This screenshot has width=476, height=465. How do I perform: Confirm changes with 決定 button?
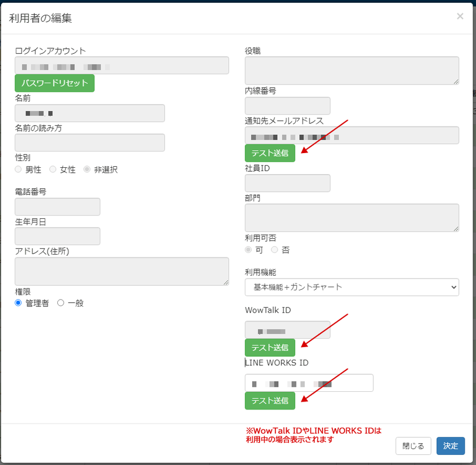(x=450, y=446)
